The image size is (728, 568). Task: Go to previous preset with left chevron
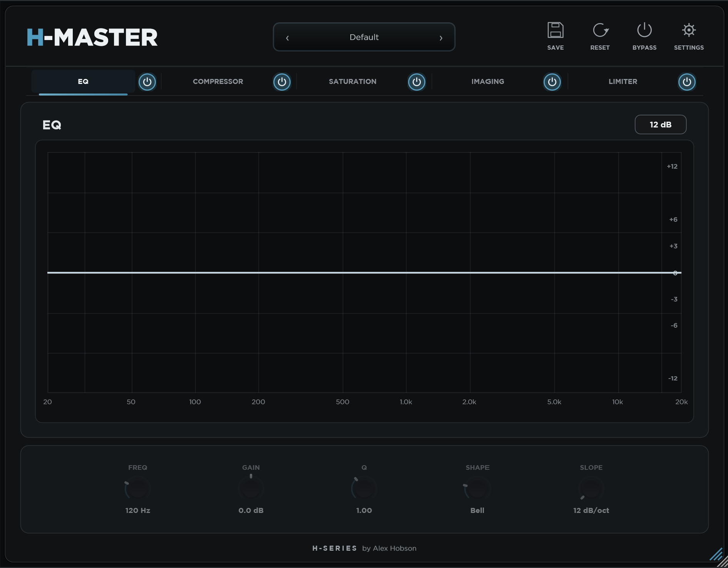click(x=287, y=38)
